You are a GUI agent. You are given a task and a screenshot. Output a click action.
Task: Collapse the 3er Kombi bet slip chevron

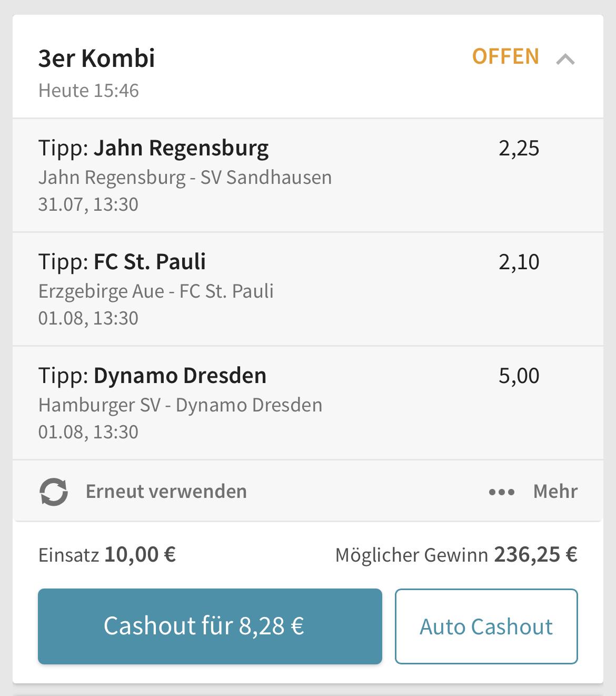pyautogui.click(x=565, y=59)
